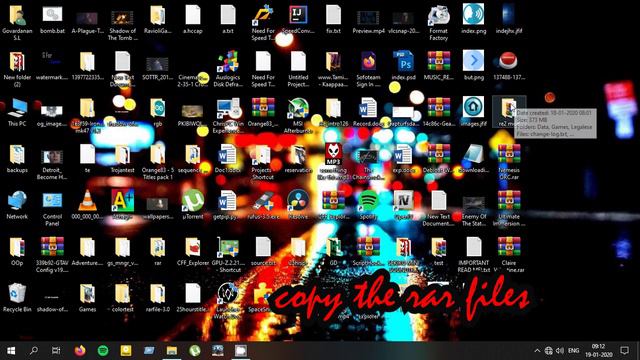Select the IMPORTANT READ ME.txt file

[x=473, y=255]
